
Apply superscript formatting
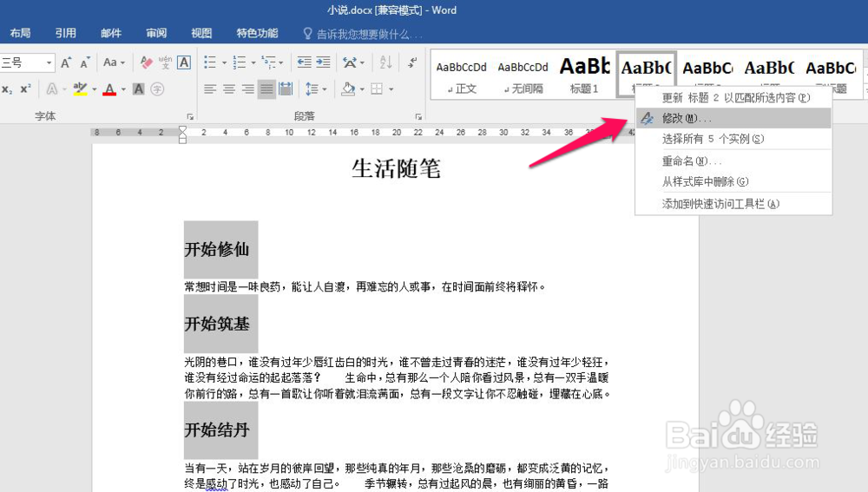tap(25, 89)
